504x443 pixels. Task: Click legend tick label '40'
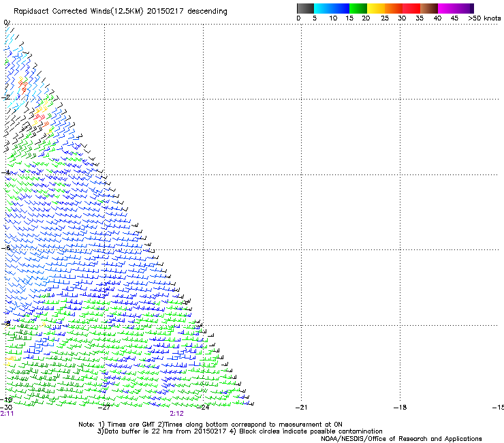point(437,18)
